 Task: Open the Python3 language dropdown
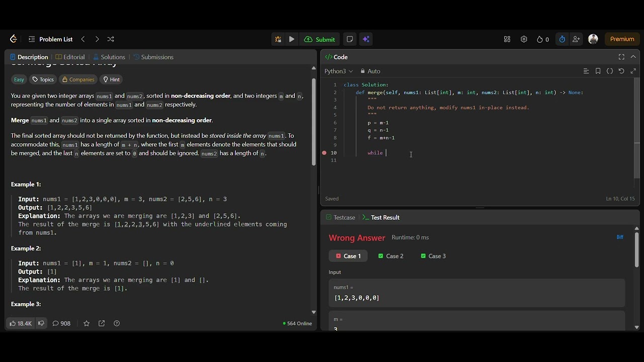click(x=339, y=71)
